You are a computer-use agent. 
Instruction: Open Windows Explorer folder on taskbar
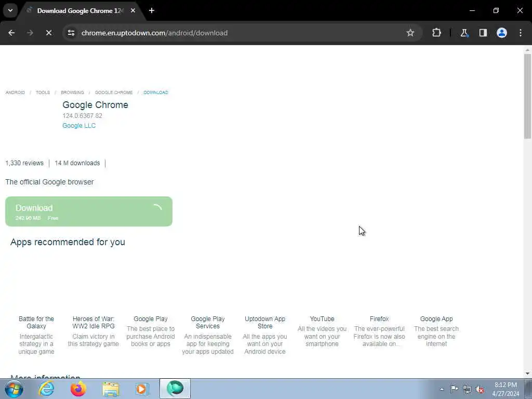click(x=111, y=389)
